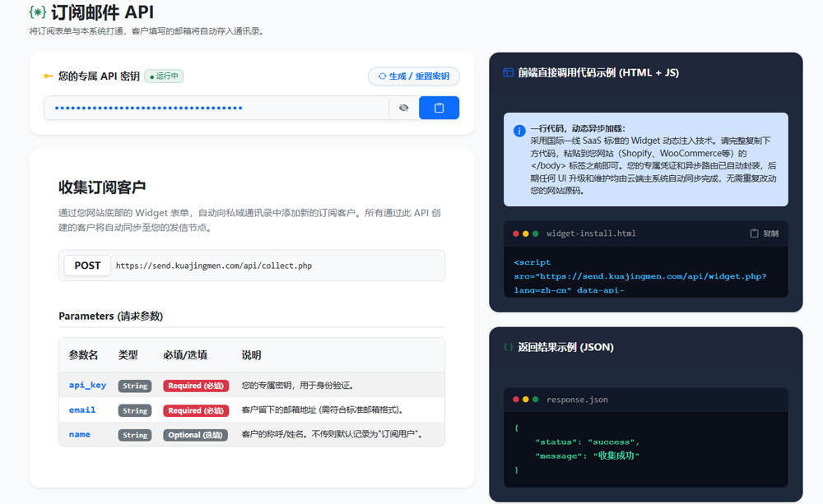Screen dimensions: 823x504
Task: Click the braces icon beside 返回结果示例 (JSON)
Action: pos(508,347)
